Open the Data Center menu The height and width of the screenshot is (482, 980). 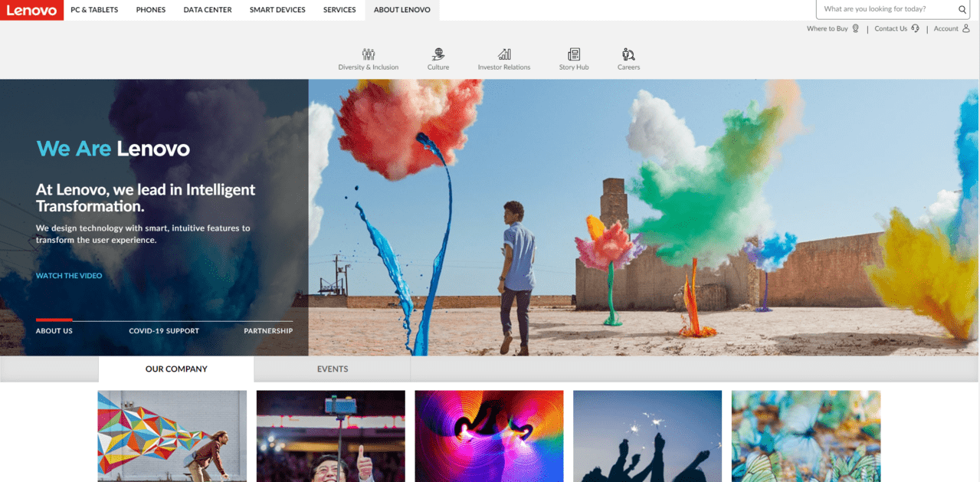pos(208,10)
